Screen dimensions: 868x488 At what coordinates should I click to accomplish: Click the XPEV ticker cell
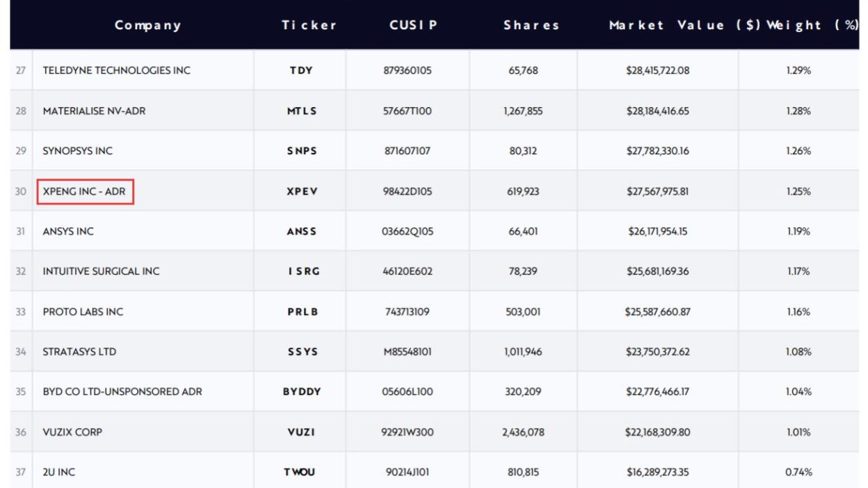coord(301,191)
